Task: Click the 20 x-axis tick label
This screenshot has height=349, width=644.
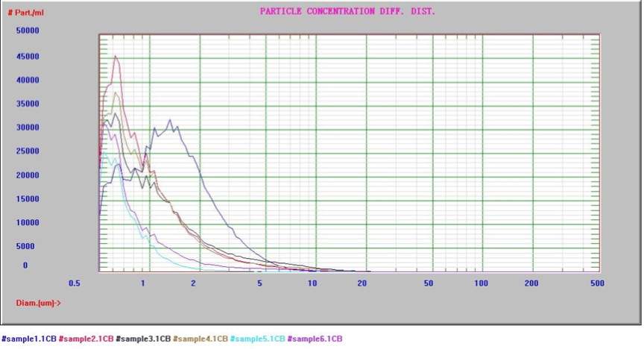Action: tap(362, 283)
